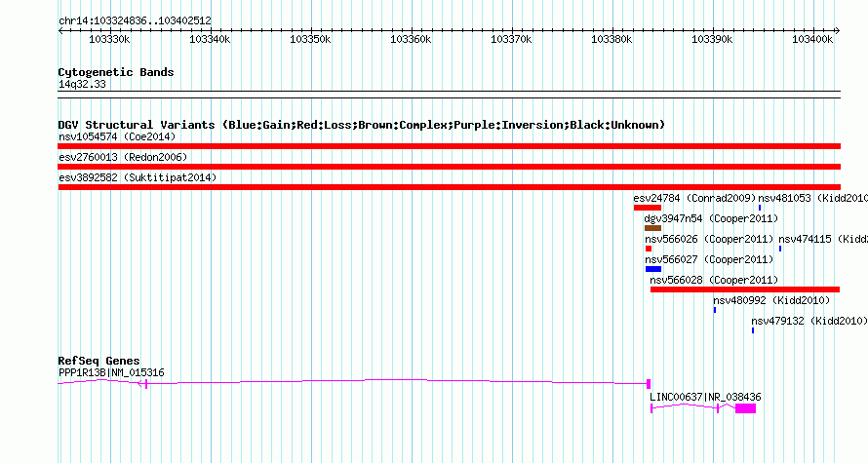Viewport: 868px width, 463px height.
Task: Click the ruler's right end arrow
Action: pyautogui.click(x=838, y=31)
